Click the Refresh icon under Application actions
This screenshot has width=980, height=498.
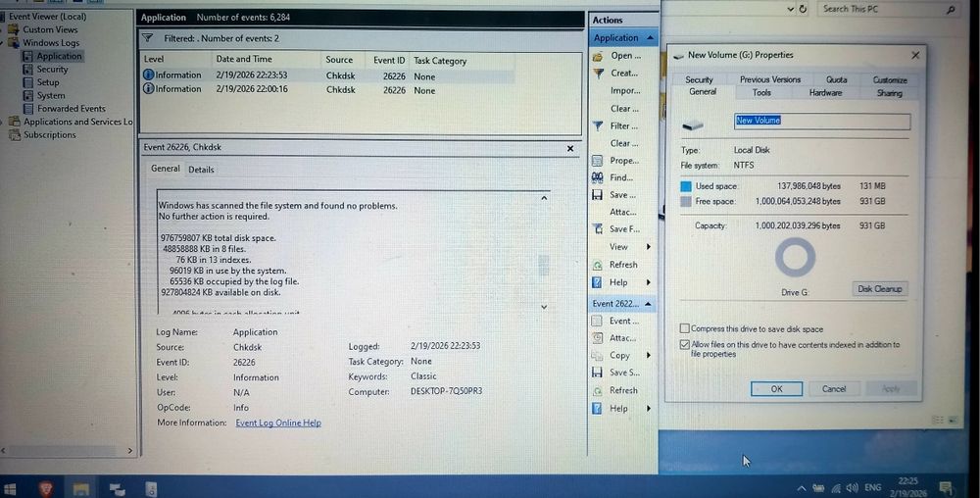coord(598,265)
